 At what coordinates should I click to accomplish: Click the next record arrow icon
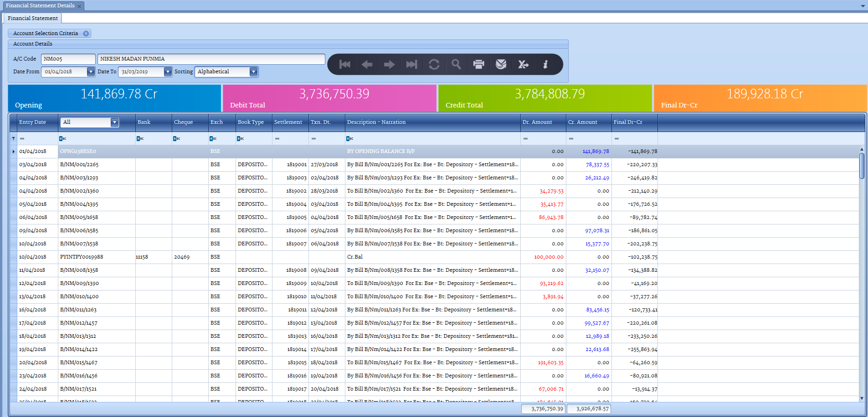coord(389,65)
